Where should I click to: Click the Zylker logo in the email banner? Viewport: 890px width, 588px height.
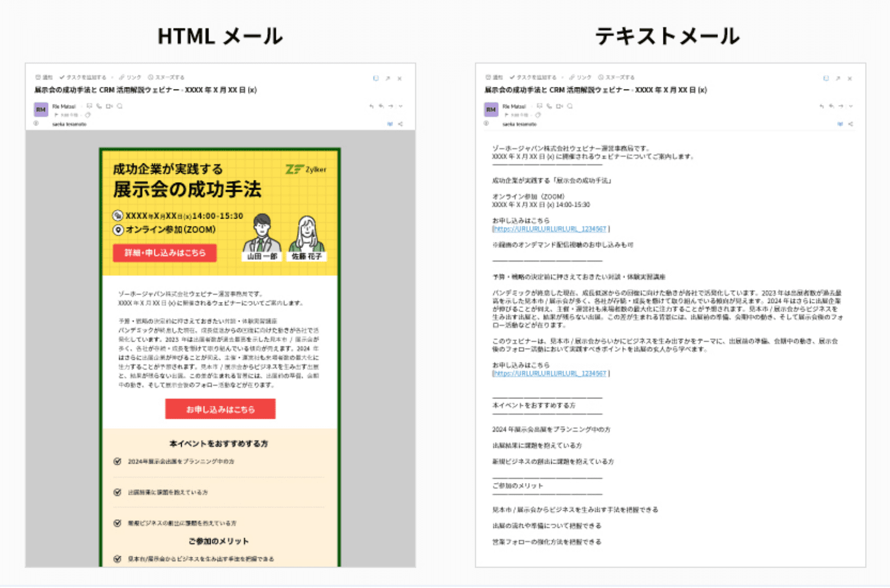[x=306, y=169]
